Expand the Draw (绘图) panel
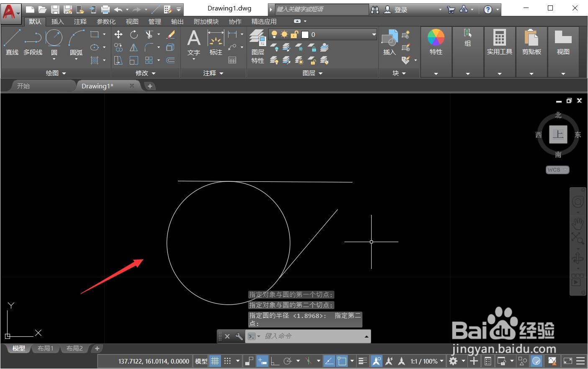 click(x=56, y=73)
